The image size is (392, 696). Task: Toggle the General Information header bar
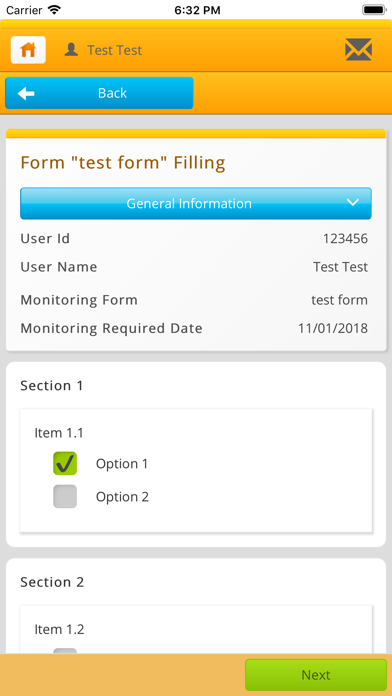click(x=196, y=203)
